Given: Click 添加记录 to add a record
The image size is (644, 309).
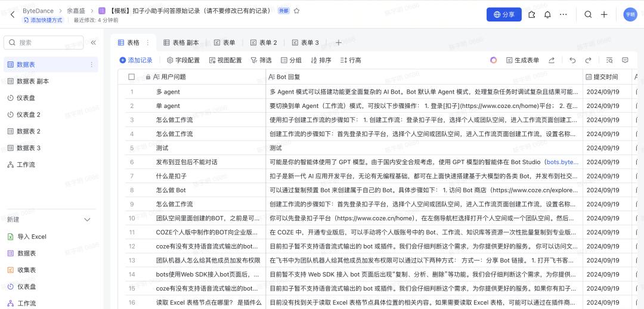Looking at the screenshot, I should (x=136, y=60).
